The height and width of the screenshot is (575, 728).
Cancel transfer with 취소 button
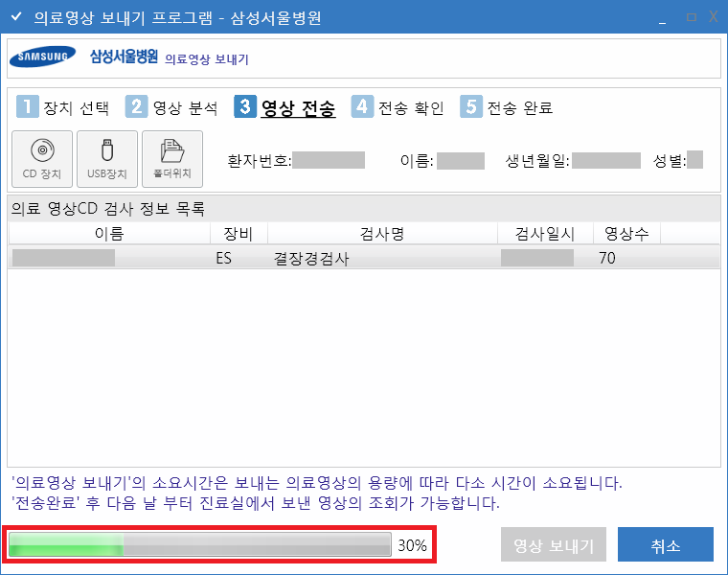pos(666,544)
